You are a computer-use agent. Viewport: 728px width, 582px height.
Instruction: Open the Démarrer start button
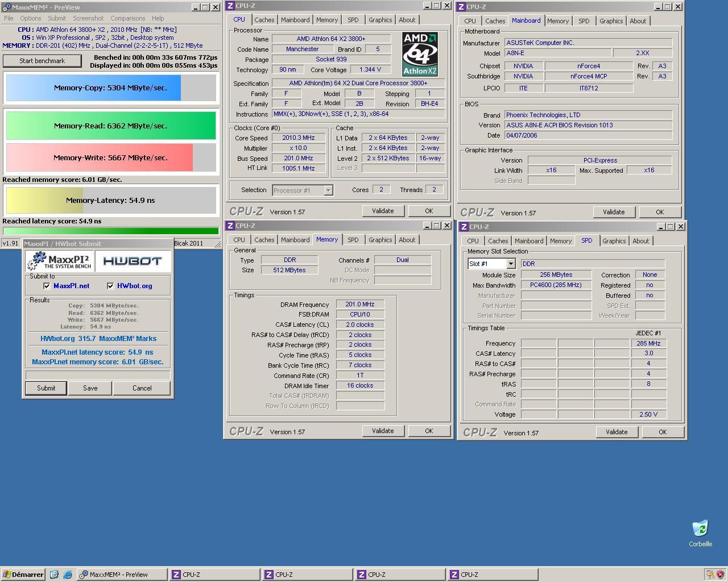click(23, 575)
